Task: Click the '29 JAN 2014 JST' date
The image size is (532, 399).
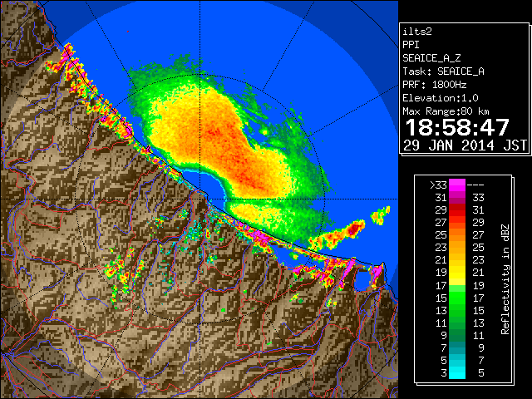Action: [465, 145]
